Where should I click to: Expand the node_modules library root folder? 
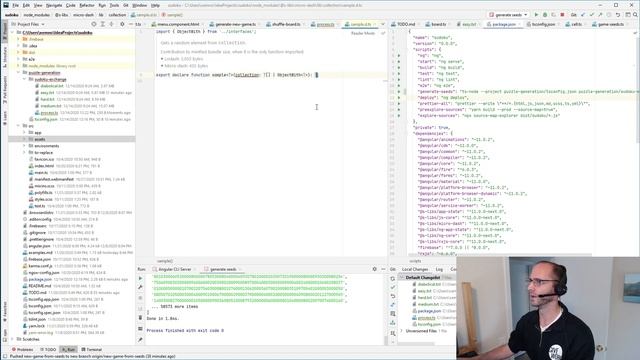tap(19, 66)
